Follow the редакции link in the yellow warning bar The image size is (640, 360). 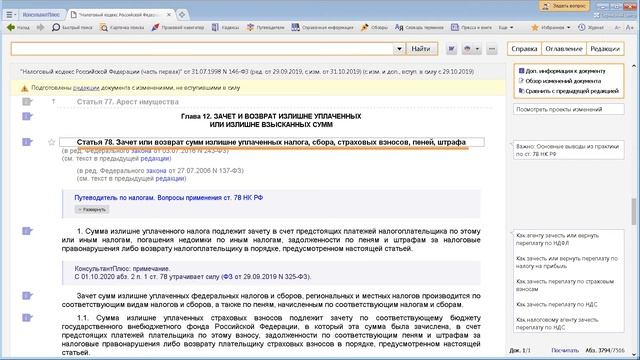coord(86,88)
